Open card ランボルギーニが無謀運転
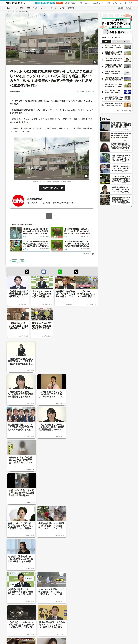Viewport: 138px width, 644px height. pos(87,291)
